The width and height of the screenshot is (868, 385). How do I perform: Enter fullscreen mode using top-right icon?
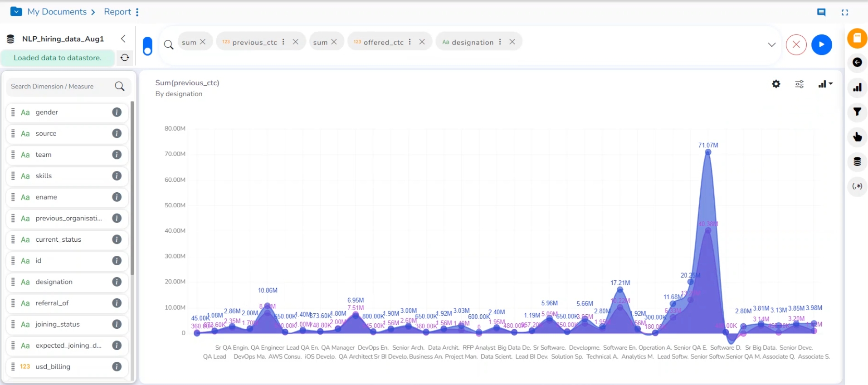point(844,12)
